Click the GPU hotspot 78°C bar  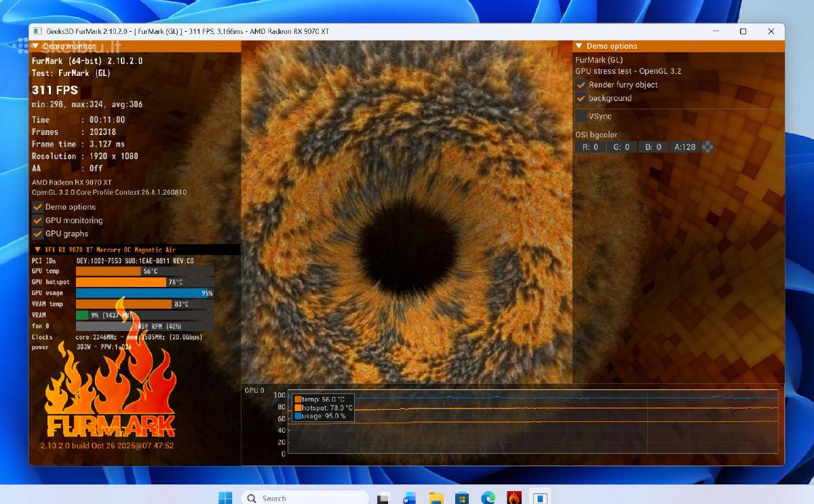click(145, 282)
